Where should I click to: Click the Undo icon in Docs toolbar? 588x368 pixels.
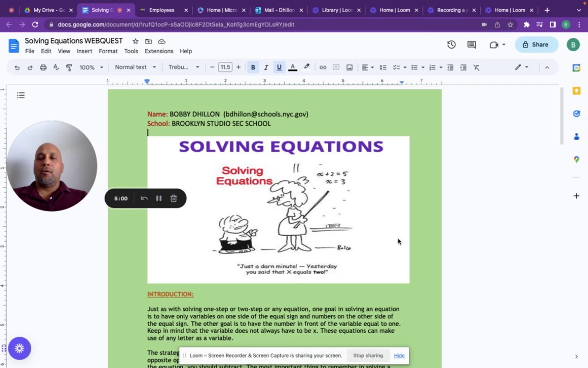[x=17, y=67]
